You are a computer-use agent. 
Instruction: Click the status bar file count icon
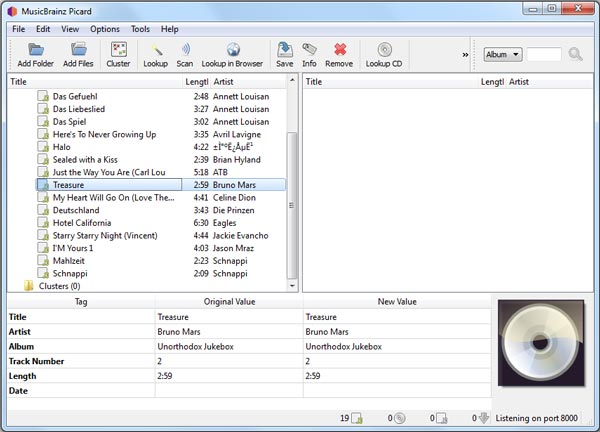[x=357, y=418]
